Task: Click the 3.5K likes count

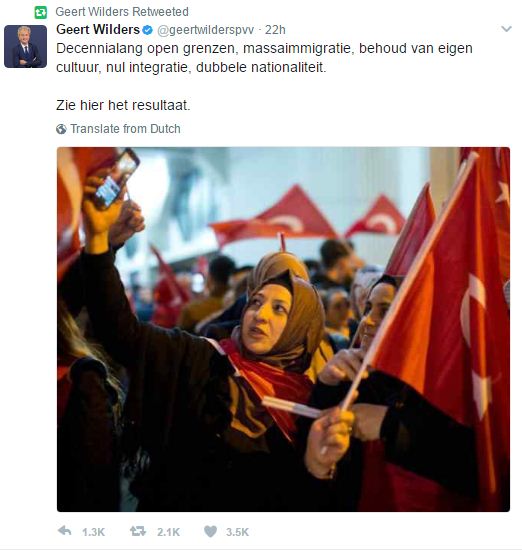Action: (x=237, y=532)
